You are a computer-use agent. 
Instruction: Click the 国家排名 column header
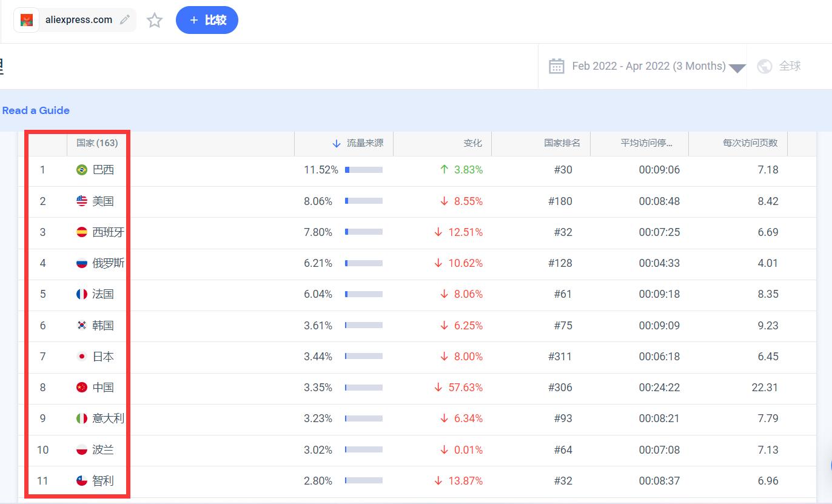(x=562, y=143)
